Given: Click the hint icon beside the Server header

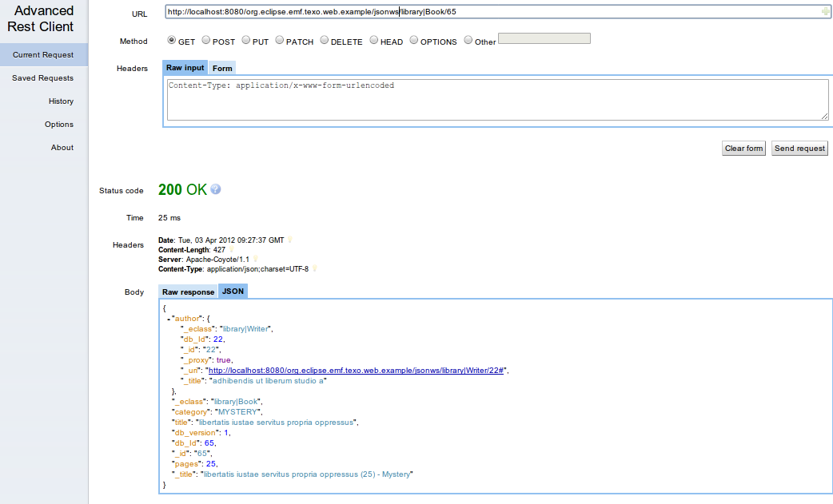Looking at the screenshot, I should coord(254,259).
